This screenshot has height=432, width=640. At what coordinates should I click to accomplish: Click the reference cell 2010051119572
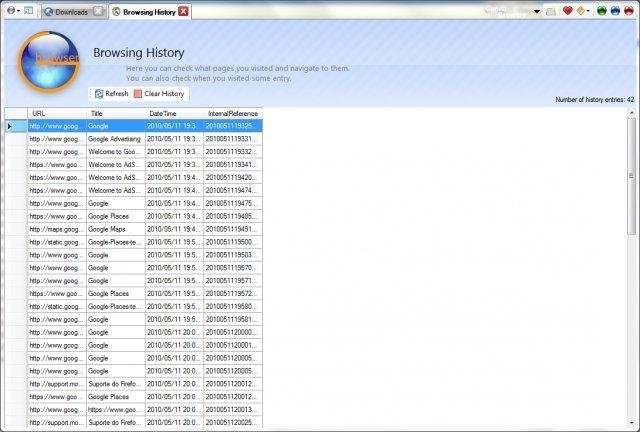tap(233, 294)
